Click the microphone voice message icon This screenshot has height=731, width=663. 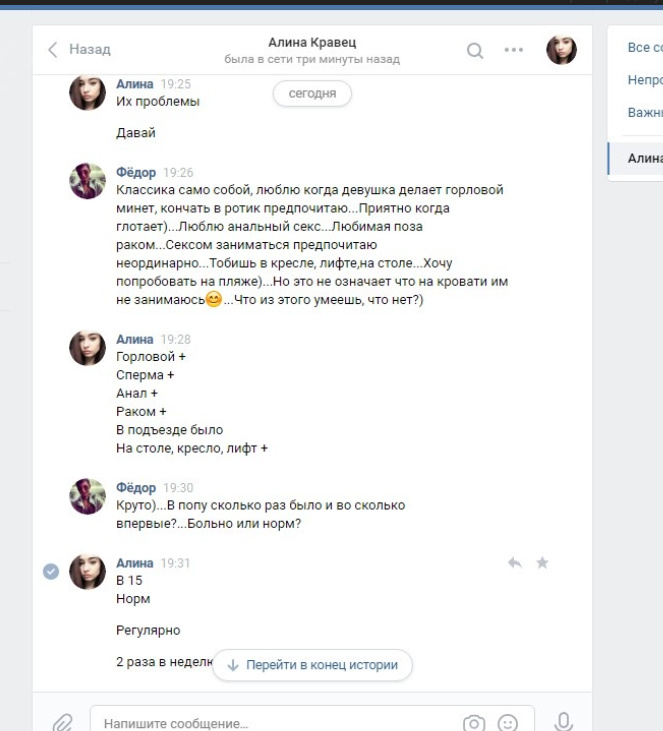pos(563,722)
